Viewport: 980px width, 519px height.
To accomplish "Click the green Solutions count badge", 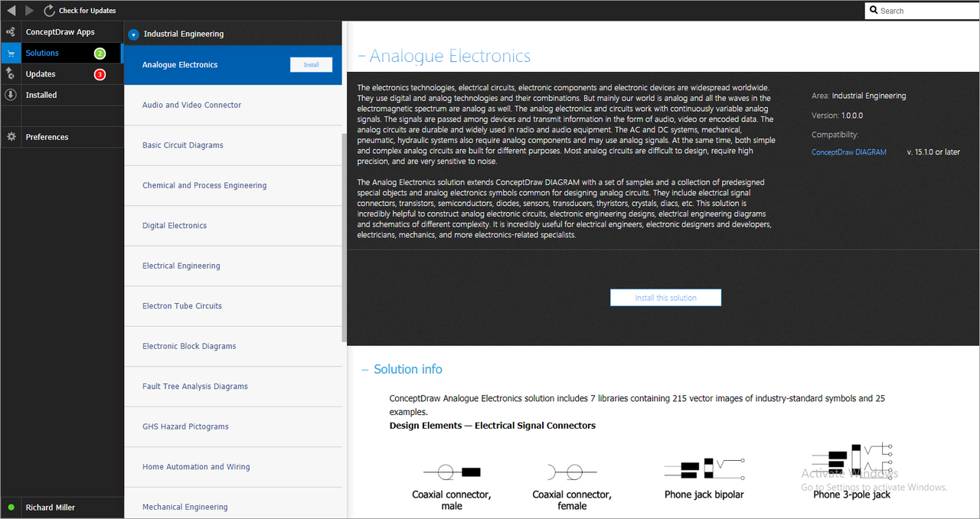I will coord(100,54).
